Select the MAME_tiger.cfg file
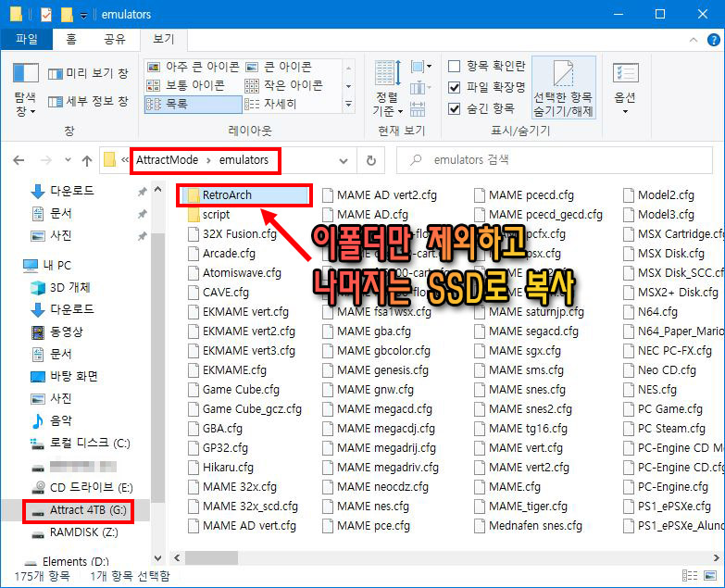The width and height of the screenshot is (725, 588). (x=528, y=507)
